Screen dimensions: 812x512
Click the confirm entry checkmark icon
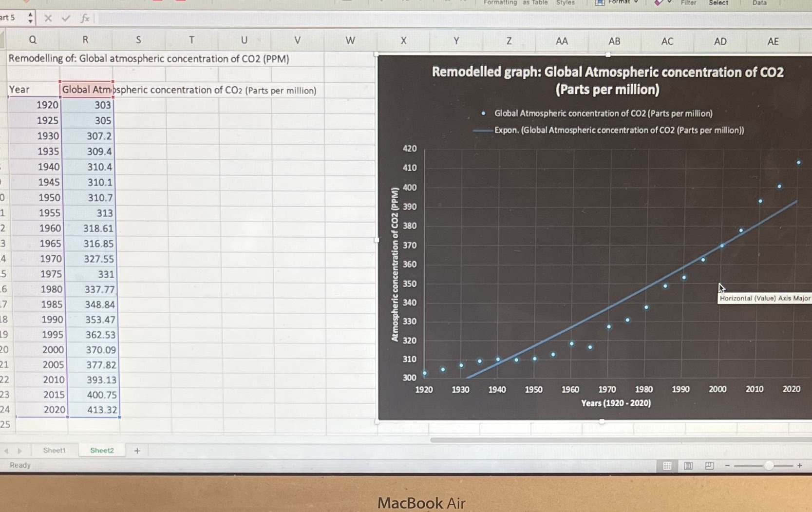click(66, 19)
